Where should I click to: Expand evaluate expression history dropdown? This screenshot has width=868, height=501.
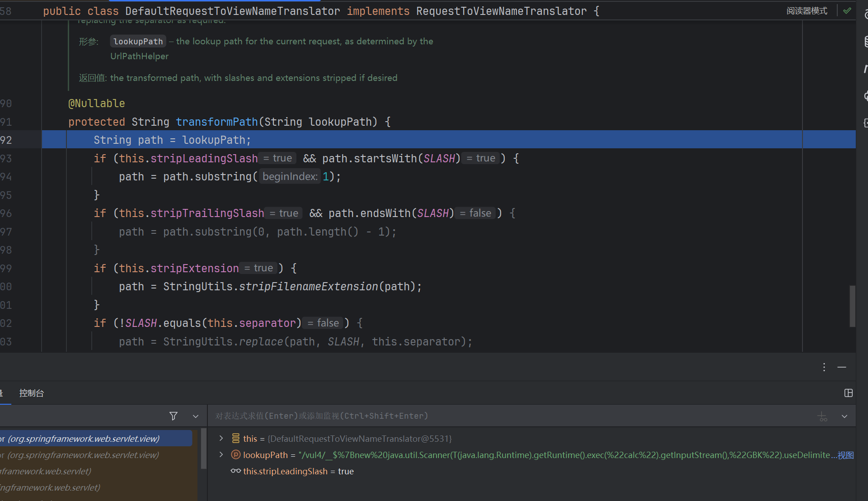(844, 416)
